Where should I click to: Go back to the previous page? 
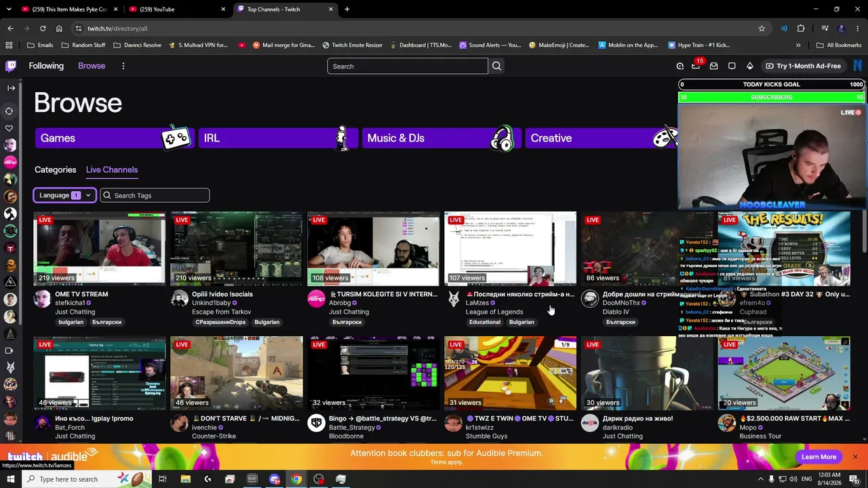(x=10, y=28)
